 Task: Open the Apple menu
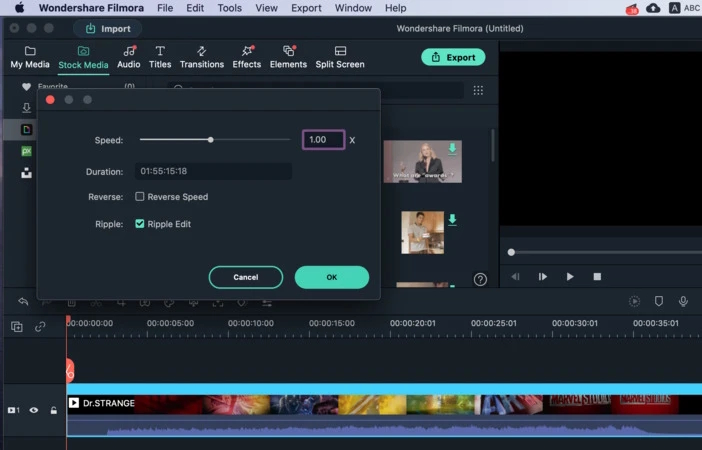point(20,8)
